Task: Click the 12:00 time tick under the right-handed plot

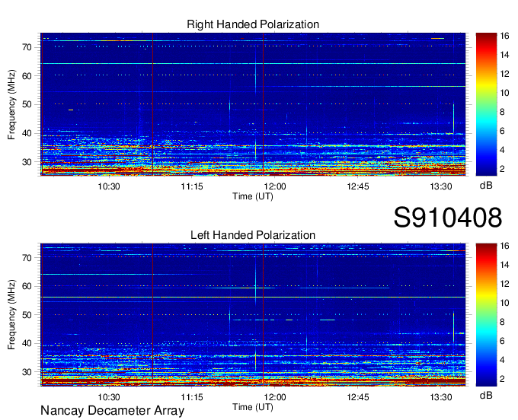Action: tap(275, 186)
